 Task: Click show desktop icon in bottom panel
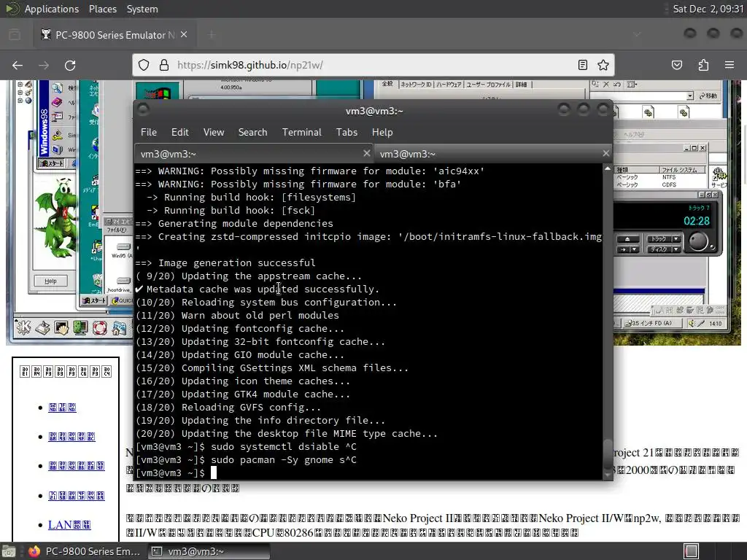click(x=9, y=551)
